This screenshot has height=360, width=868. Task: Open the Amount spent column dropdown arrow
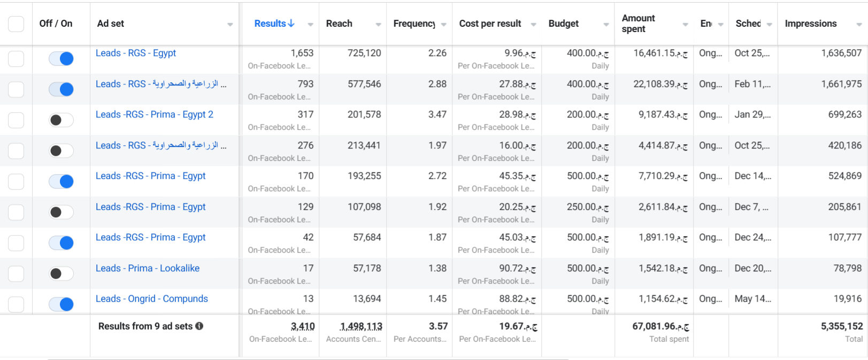click(x=685, y=25)
